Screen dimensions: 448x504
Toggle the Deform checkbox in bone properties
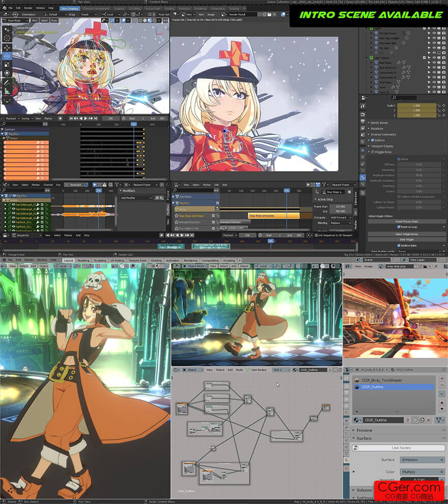[x=373, y=140]
